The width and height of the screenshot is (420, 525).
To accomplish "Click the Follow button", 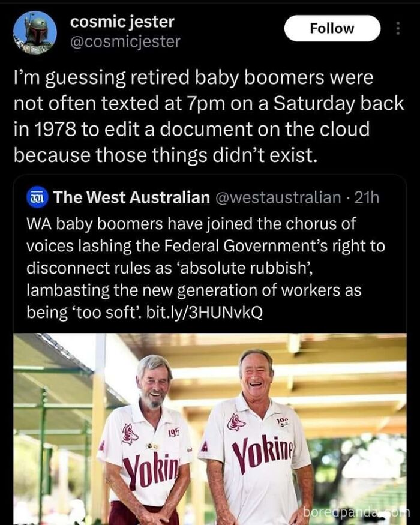I will pyautogui.click(x=332, y=28).
